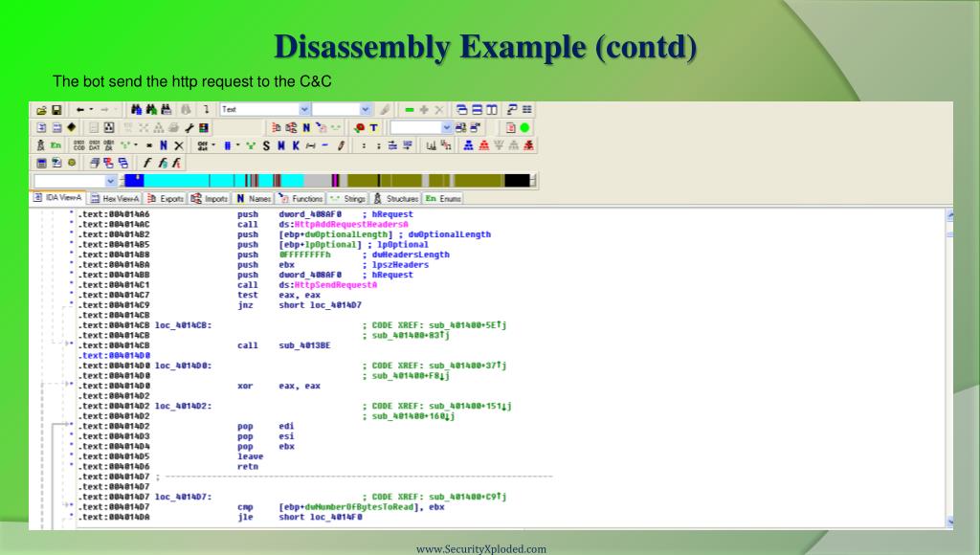Click the save floppy disk icon
The image size is (980, 555).
[x=56, y=110]
